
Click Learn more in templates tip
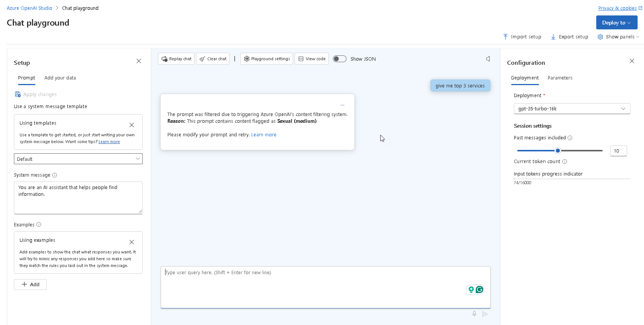(x=109, y=142)
